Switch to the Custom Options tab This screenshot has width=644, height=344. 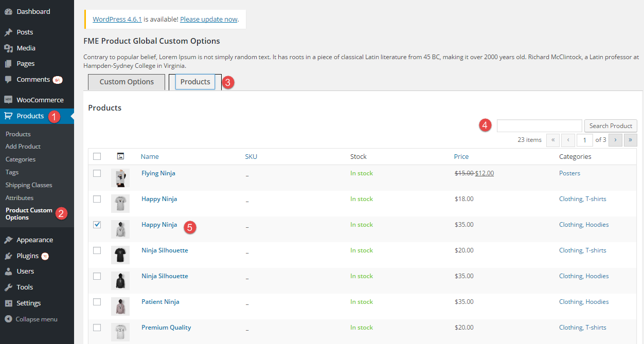click(127, 82)
